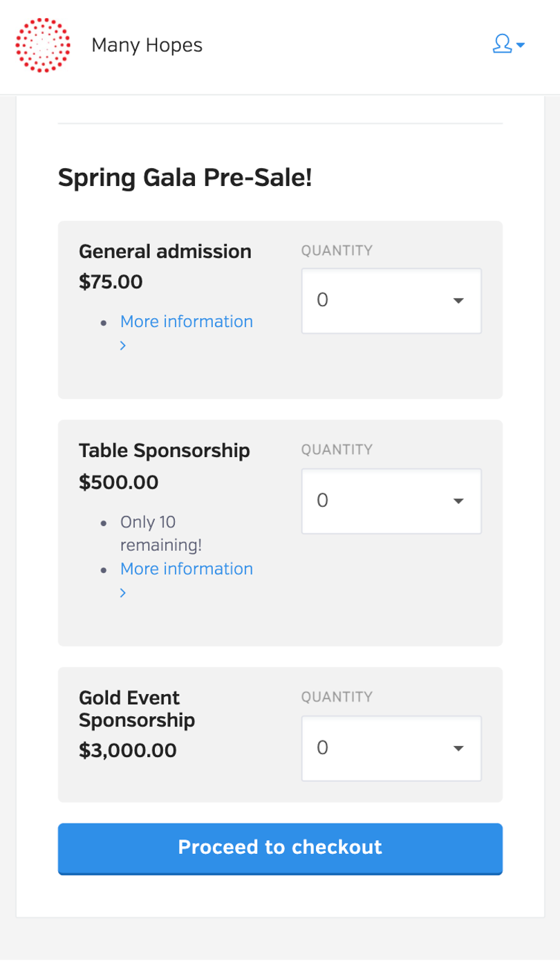The width and height of the screenshot is (560, 961).
Task: Click the Many Hopes organization name
Action: [147, 46]
